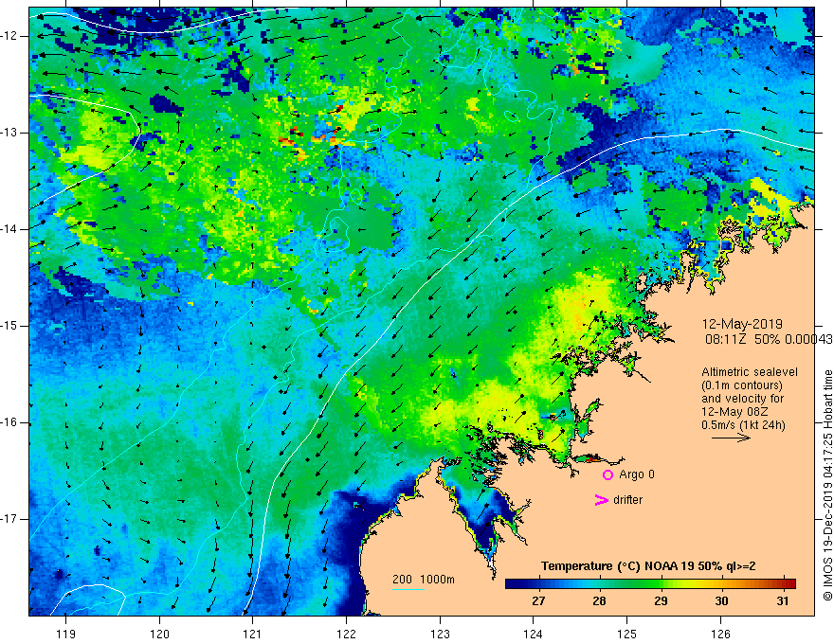Click the 120 longitude axis label
This screenshot has width=834, height=644.
[x=159, y=634]
